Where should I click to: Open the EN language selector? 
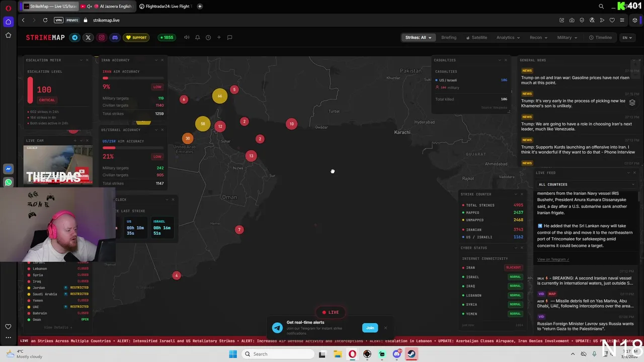coord(627,37)
